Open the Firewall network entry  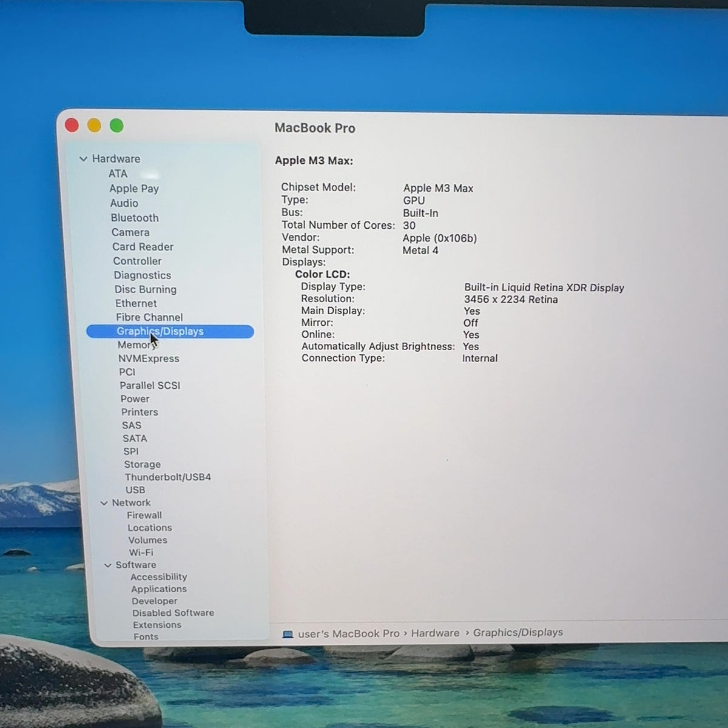pos(144,515)
